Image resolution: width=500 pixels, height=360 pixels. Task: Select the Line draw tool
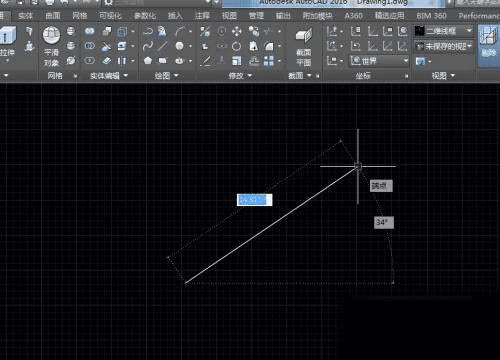[163, 46]
